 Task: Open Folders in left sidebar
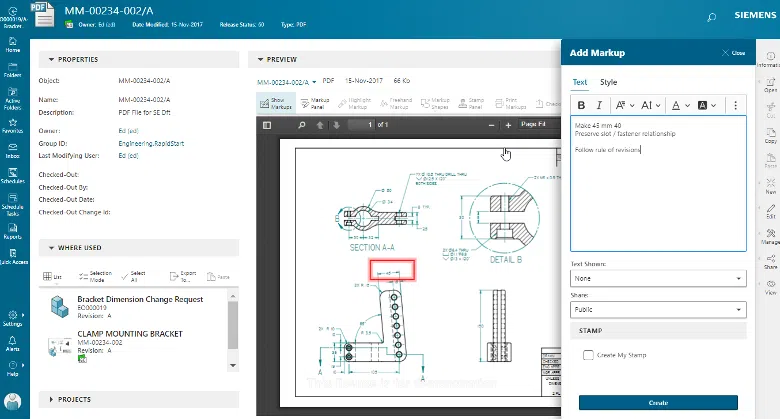pyautogui.click(x=12, y=70)
